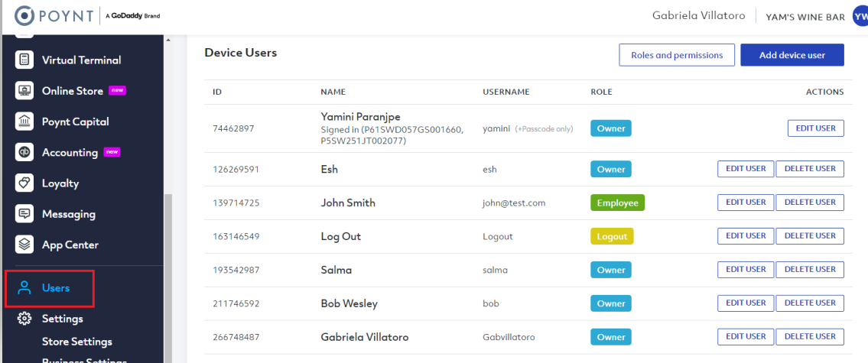This screenshot has width=868, height=363.
Task: Edit the Log Out user
Action: coord(746,235)
